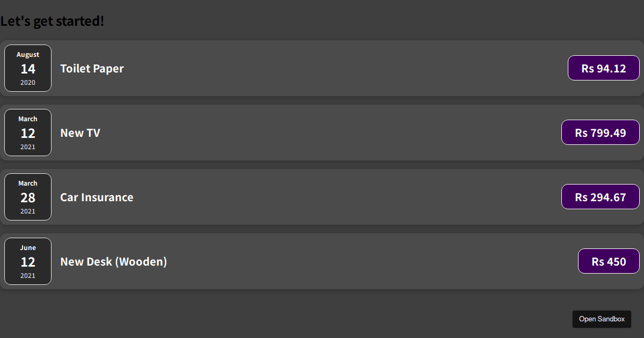644x338 pixels.
Task: Click the 2020 year label
Action: [x=28, y=83]
